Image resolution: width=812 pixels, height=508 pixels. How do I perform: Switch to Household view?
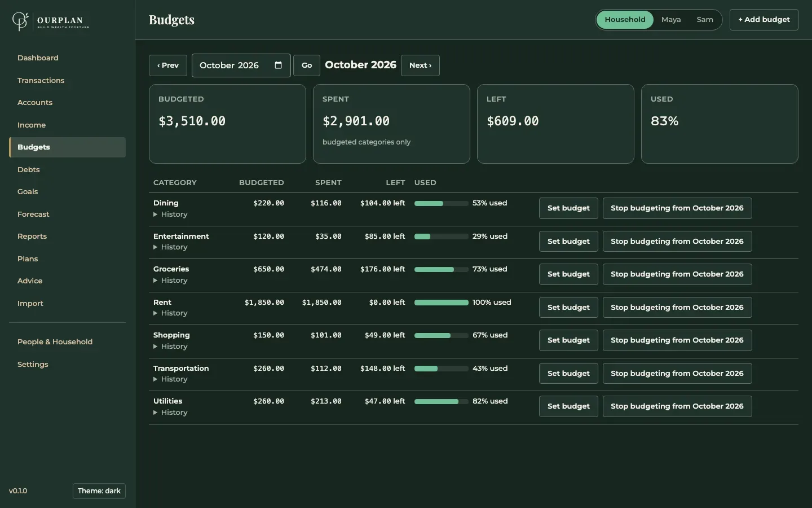coord(625,20)
